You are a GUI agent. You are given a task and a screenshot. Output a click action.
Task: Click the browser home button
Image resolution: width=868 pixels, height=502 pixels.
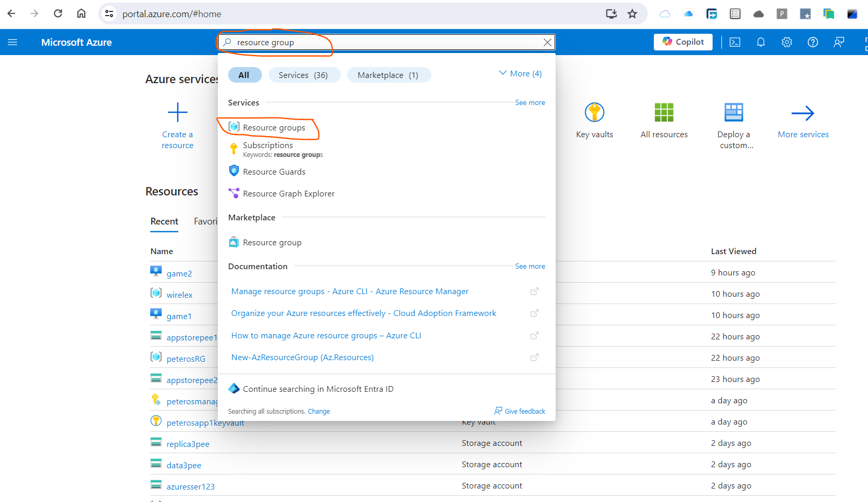[x=81, y=14]
